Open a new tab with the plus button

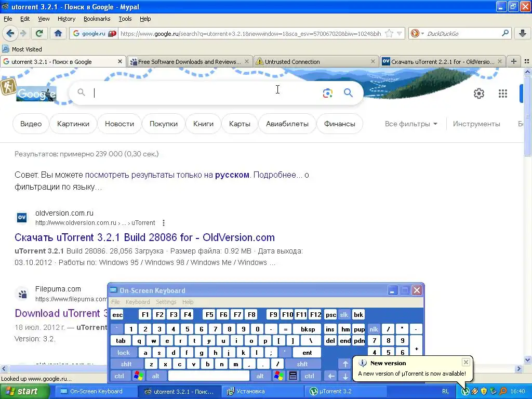514,61
